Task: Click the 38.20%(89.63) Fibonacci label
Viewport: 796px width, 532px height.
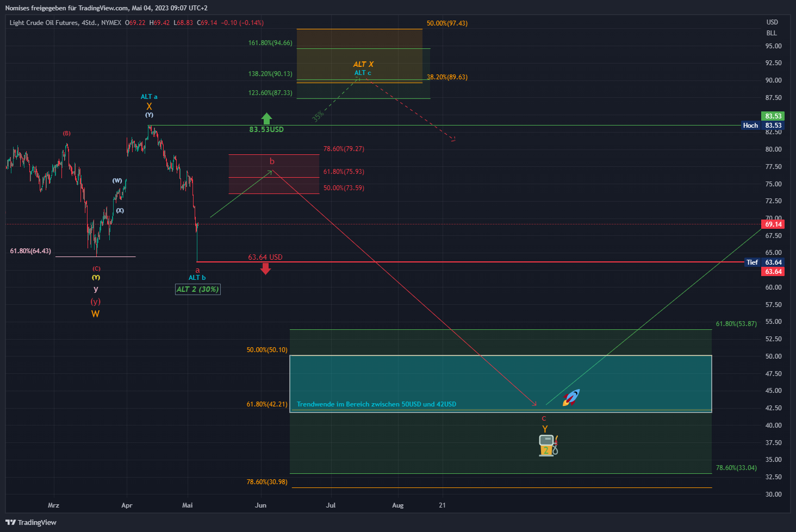Action: click(447, 77)
